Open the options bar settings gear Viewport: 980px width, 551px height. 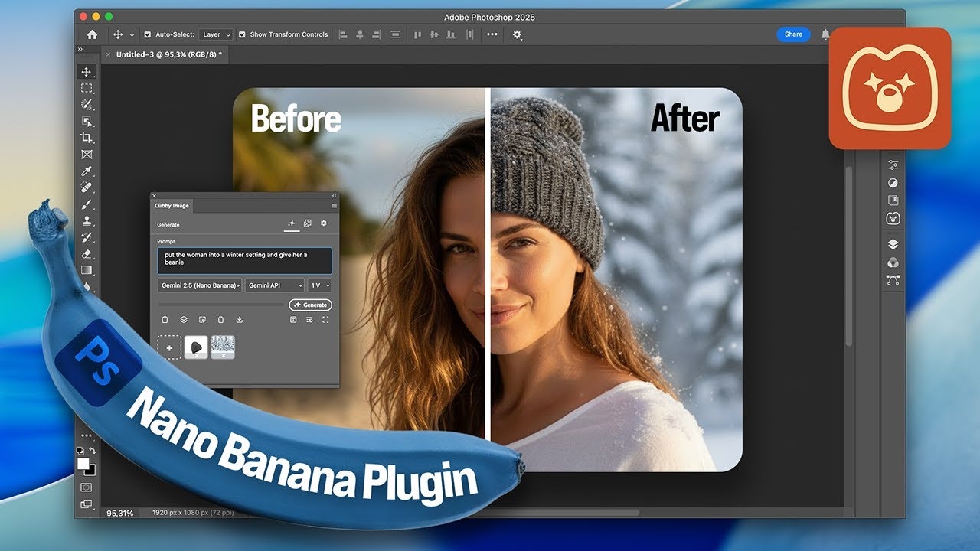[x=517, y=34]
